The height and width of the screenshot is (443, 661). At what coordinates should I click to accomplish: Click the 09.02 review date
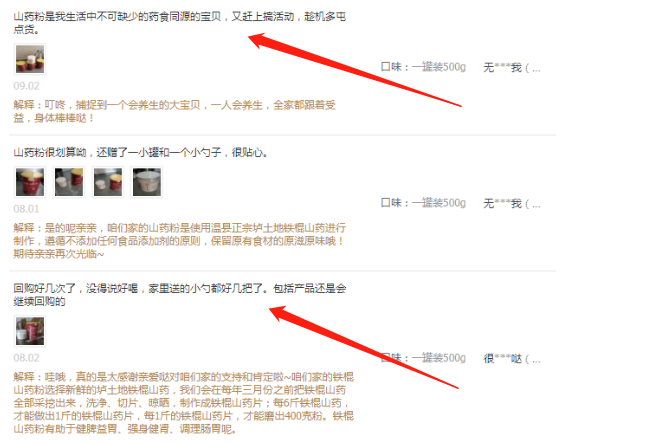[x=26, y=86]
